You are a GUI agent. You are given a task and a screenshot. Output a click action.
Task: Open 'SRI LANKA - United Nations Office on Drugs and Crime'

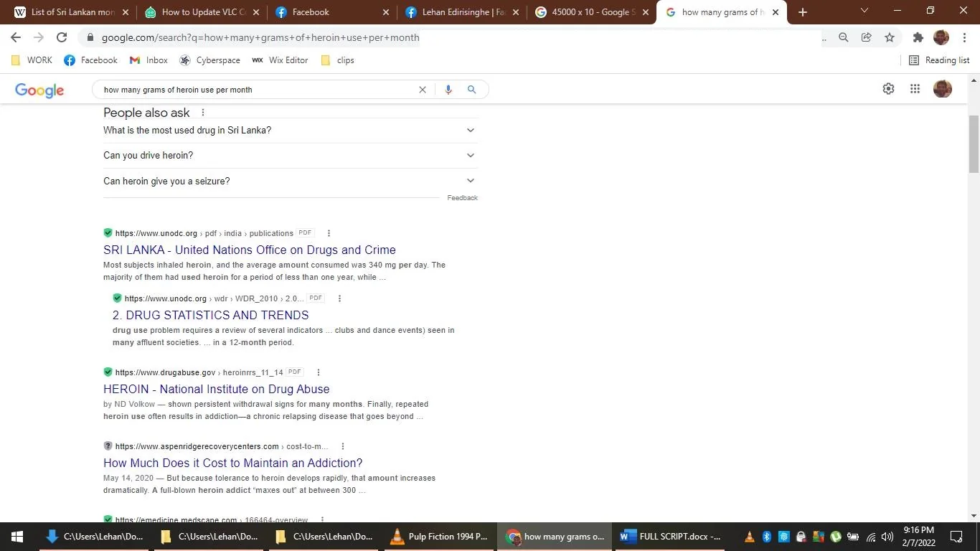(250, 250)
